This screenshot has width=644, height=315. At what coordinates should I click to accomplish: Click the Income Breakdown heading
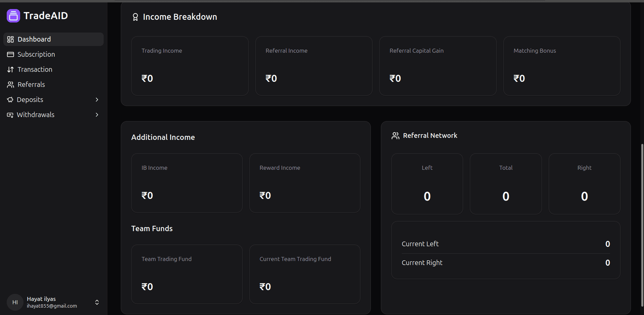click(x=180, y=17)
